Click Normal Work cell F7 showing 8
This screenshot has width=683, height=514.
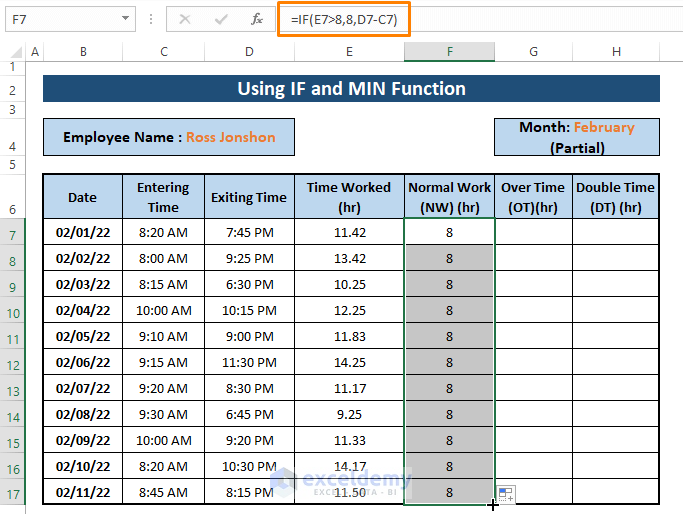point(450,232)
